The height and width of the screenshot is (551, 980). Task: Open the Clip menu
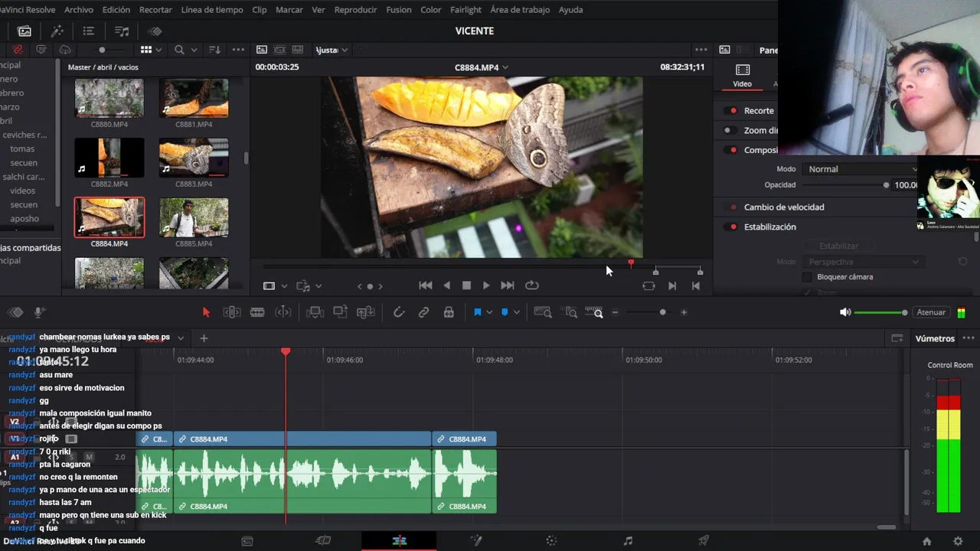(260, 10)
